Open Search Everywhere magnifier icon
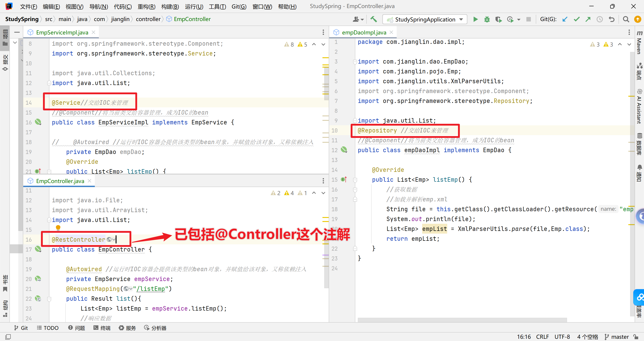Screen dimensions: 644x341 (626, 19)
